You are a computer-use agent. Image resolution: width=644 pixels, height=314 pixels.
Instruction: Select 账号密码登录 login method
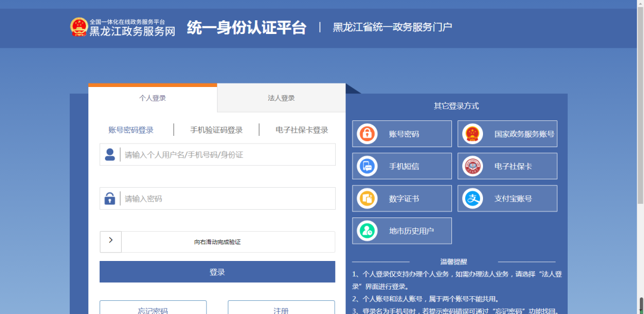click(131, 130)
